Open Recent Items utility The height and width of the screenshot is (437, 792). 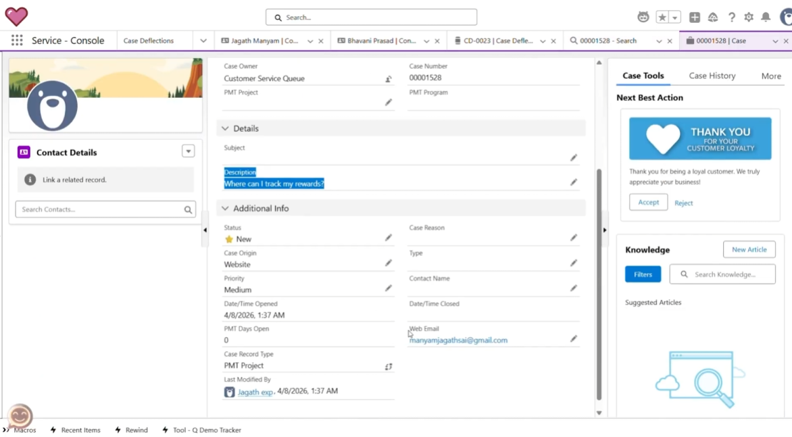(75, 430)
